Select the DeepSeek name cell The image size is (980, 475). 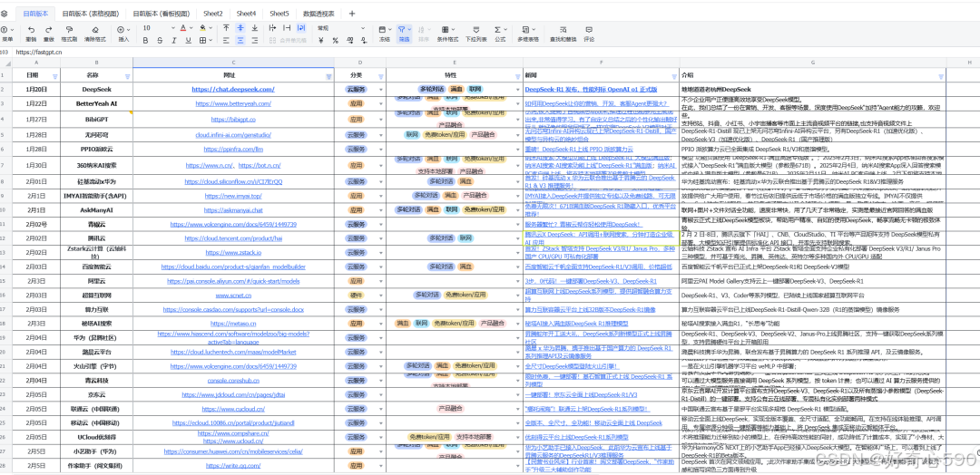pyautogui.click(x=96, y=89)
